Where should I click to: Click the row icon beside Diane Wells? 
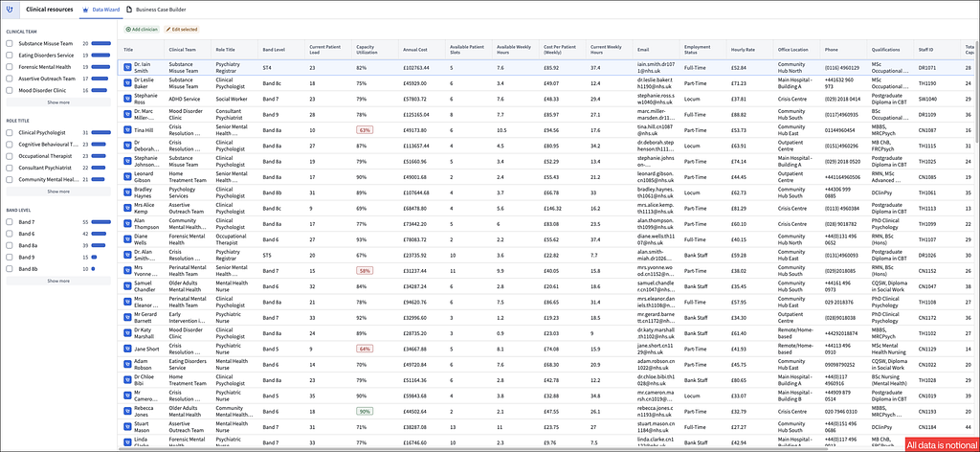(x=127, y=239)
